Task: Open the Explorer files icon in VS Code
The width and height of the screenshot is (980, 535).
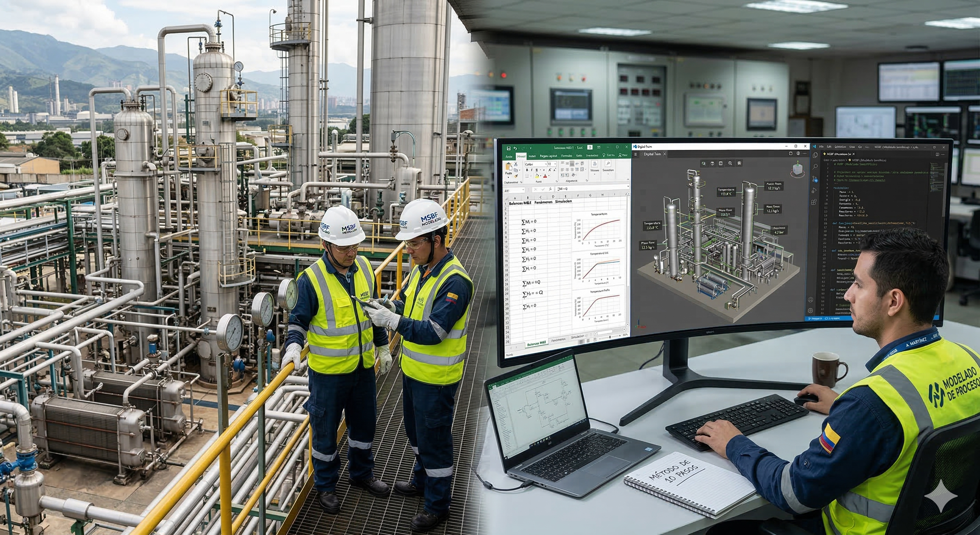Action: 815,155
